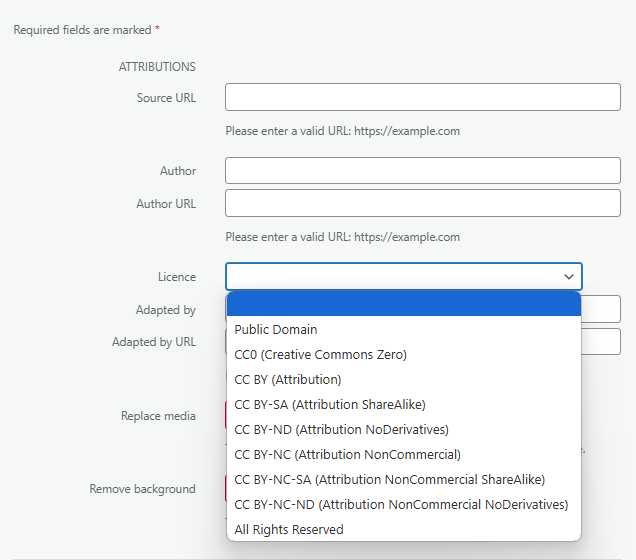
Task: Select Public Domain licence option
Action: tap(404, 329)
